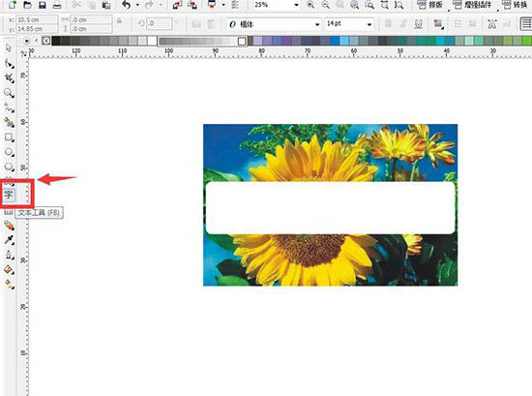Pick the bright green swatch at palette end
Viewport: 532px width, 396px height.
[x=527, y=41]
